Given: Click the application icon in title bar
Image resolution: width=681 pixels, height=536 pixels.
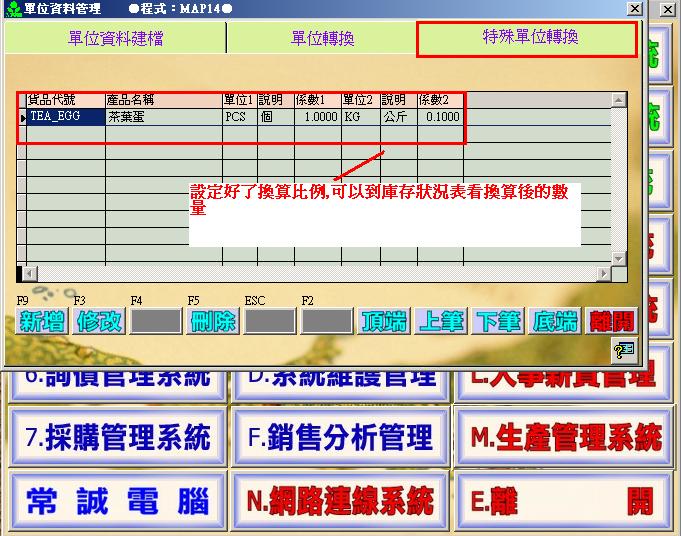Looking at the screenshot, I should pyautogui.click(x=12, y=9).
